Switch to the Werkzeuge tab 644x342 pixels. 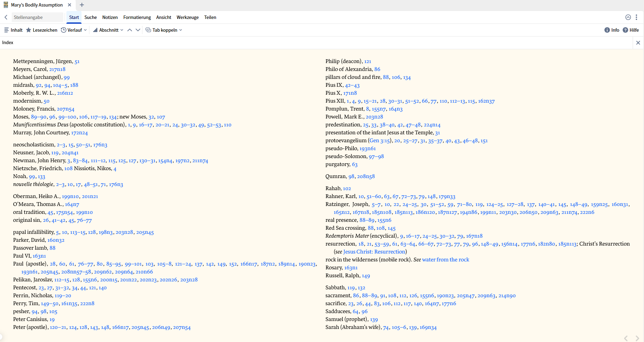click(x=187, y=17)
